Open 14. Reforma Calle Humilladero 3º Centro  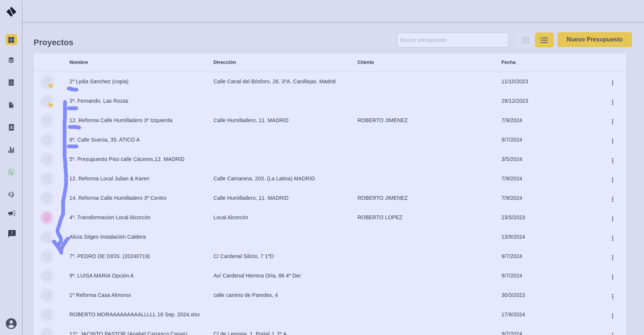pyautogui.click(x=118, y=198)
